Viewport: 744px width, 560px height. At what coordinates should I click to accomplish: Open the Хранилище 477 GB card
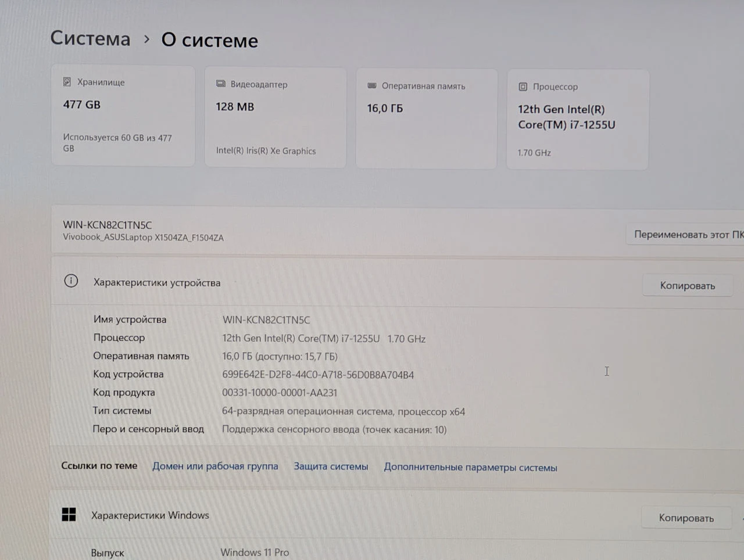click(123, 116)
